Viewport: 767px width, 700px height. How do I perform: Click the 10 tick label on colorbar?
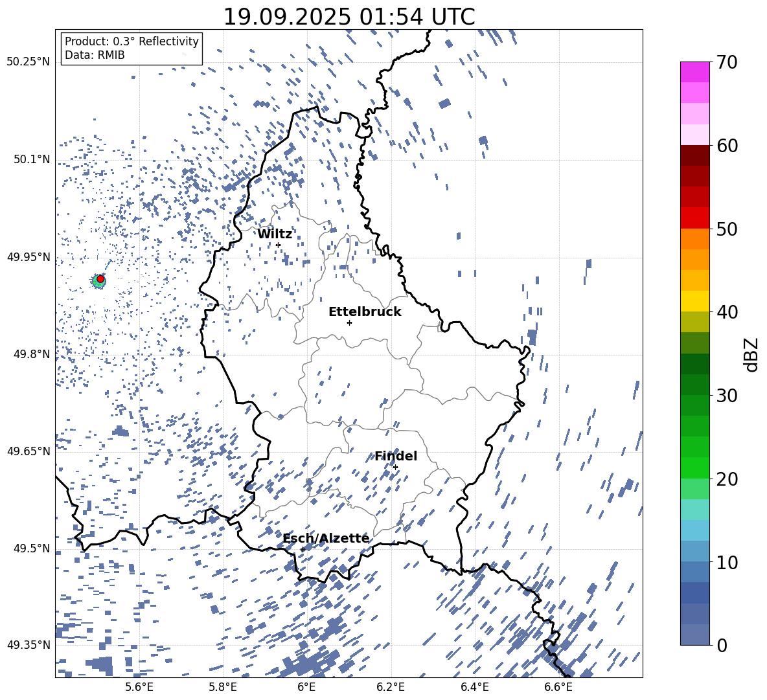[727, 562]
